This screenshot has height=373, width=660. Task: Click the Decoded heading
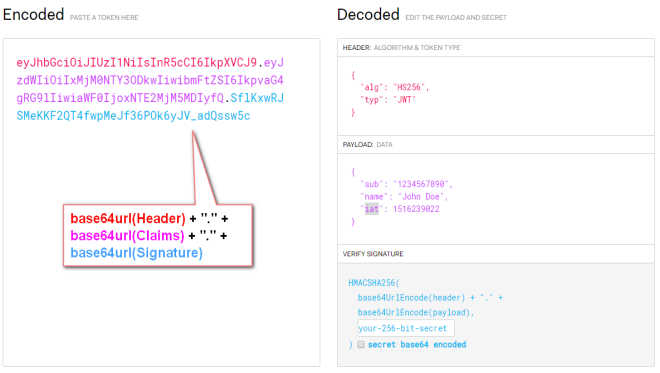point(368,14)
